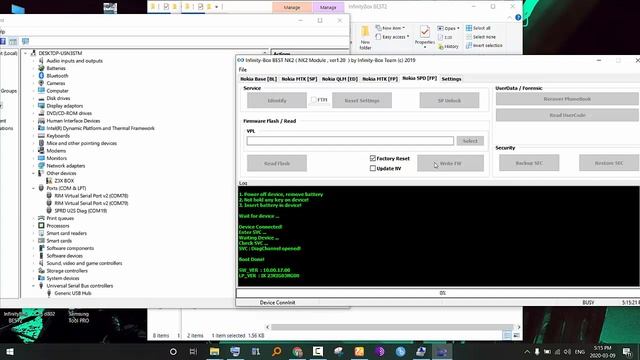Click the 0% progress bar
The image size is (640, 360).
click(x=438, y=293)
